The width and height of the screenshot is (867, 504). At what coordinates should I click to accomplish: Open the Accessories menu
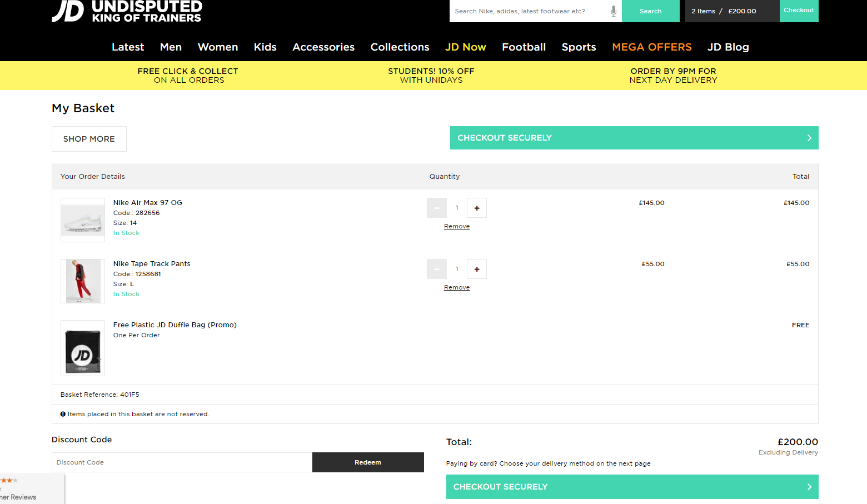(323, 47)
